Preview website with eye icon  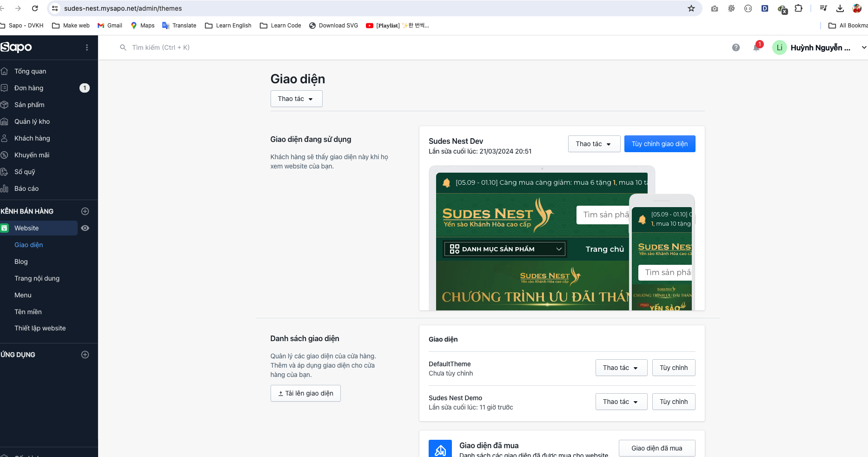click(x=85, y=228)
